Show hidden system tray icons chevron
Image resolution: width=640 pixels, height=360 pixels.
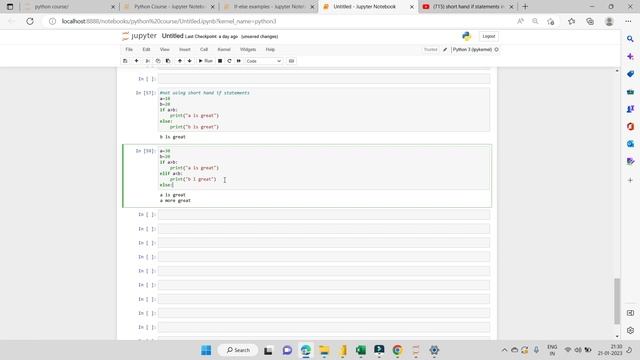click(x=504, y=350)
